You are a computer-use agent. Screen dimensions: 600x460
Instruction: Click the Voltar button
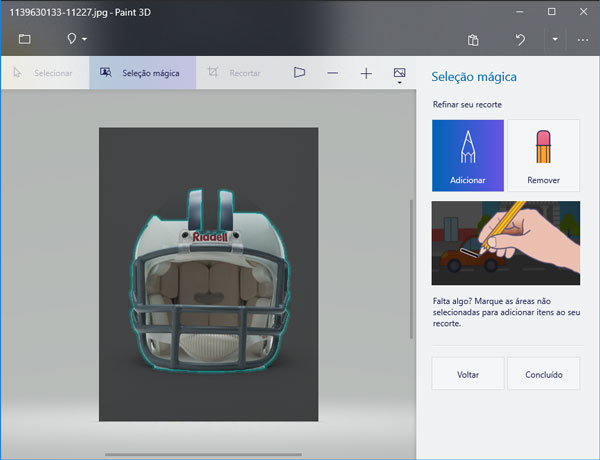click(x=468, y=374)
